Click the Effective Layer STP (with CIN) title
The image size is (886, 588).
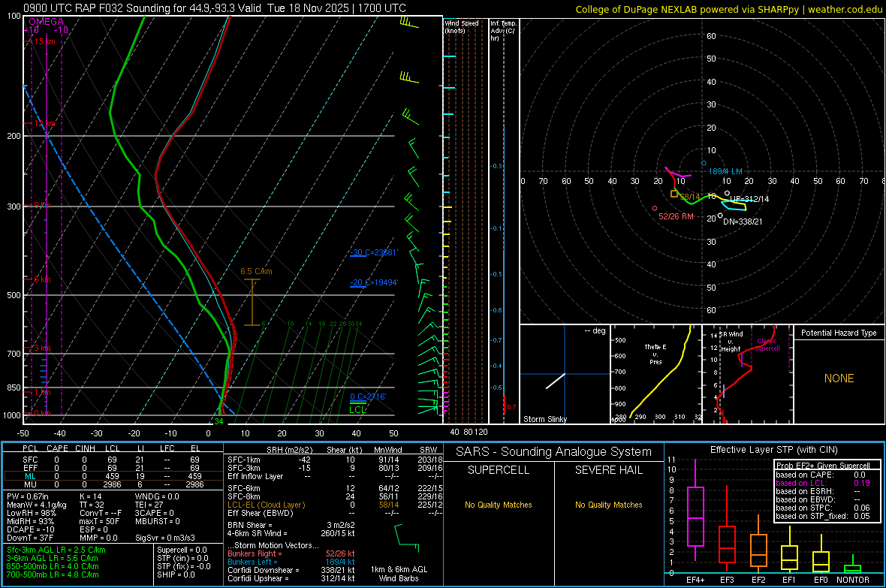point(773,450)
